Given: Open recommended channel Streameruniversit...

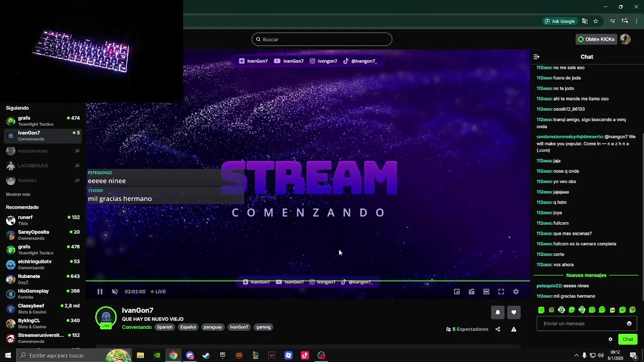Looking at the screenshot, I should 43,338.
